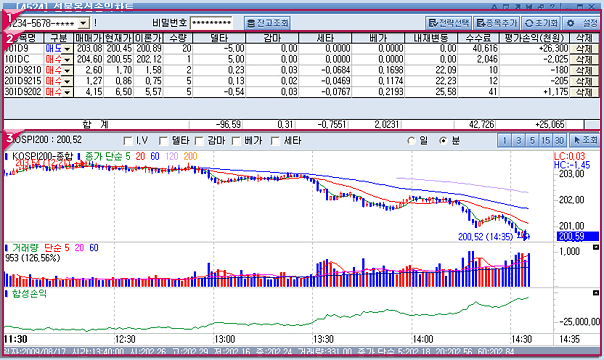
Task: Collapse the 거래량 volume chart panel
Action: (x=596, y=247)
